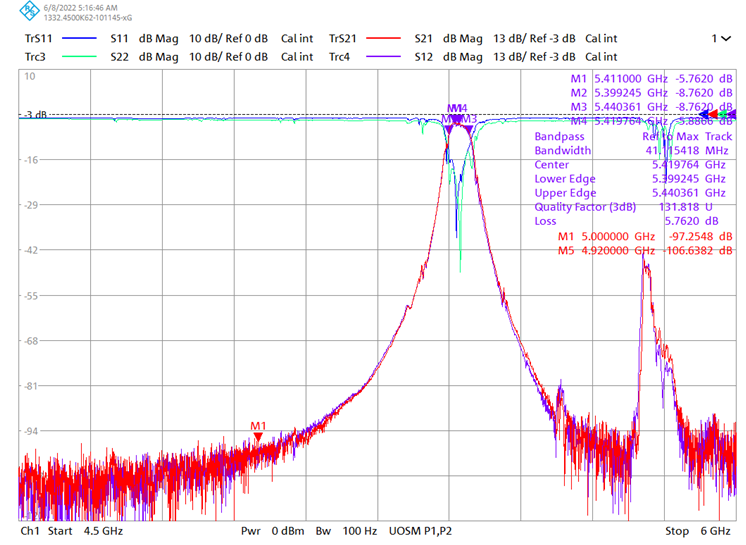
Task: Click the Quality Factor (3dB) 131.818 U value
Action: tap(686, 207)
